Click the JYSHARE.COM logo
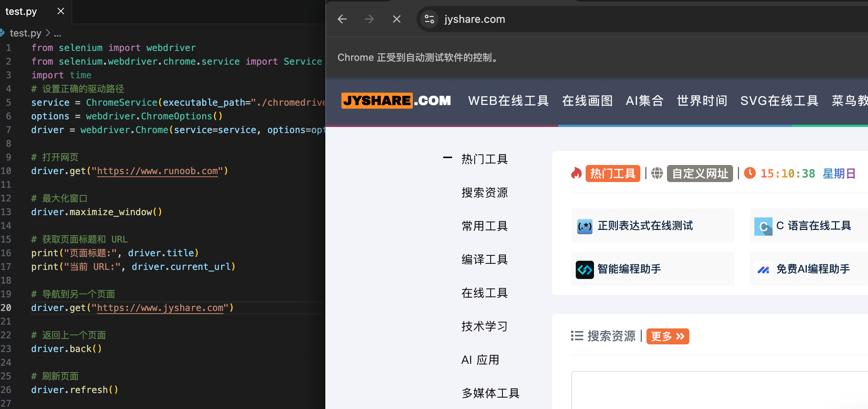Viewport: 868px width, 409px height. coord(396,101)
